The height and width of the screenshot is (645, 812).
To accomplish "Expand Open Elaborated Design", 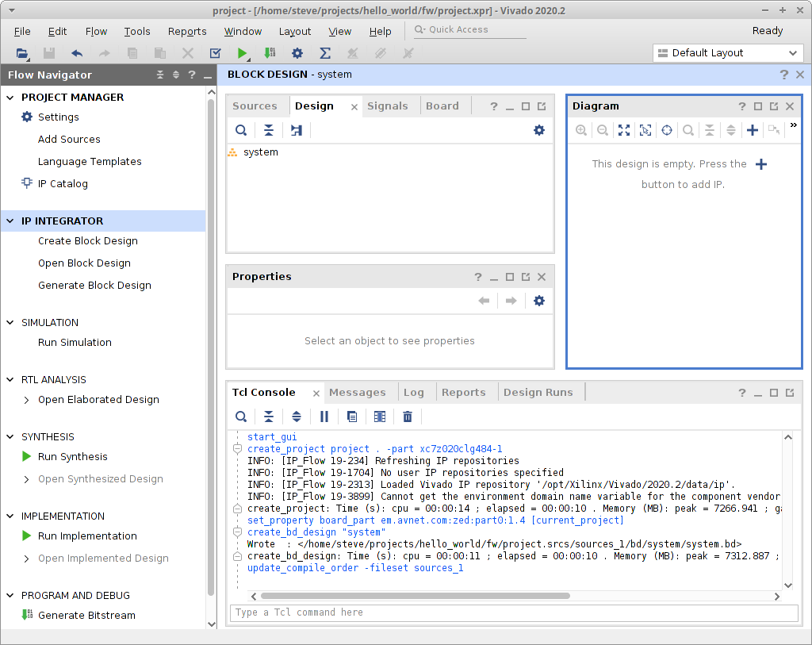I will pyautogui.click(x=27, y=400).
